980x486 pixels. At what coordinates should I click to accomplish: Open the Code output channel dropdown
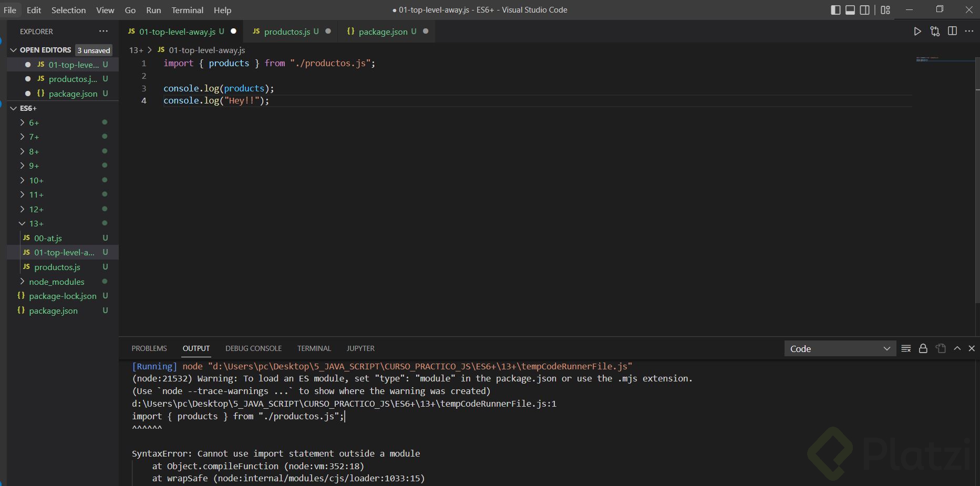(840, 349)
